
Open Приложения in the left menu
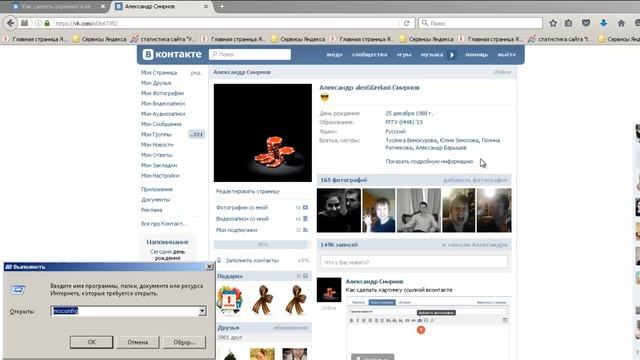coord(157,189)
